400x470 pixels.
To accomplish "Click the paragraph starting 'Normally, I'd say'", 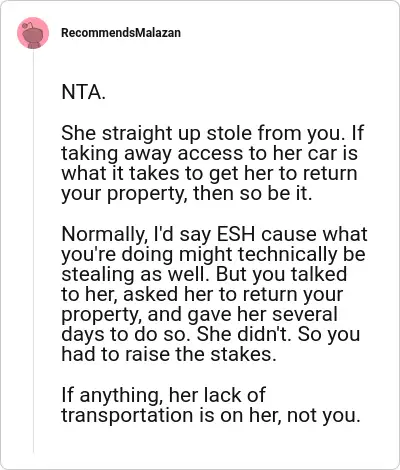I will coord(214,294).
